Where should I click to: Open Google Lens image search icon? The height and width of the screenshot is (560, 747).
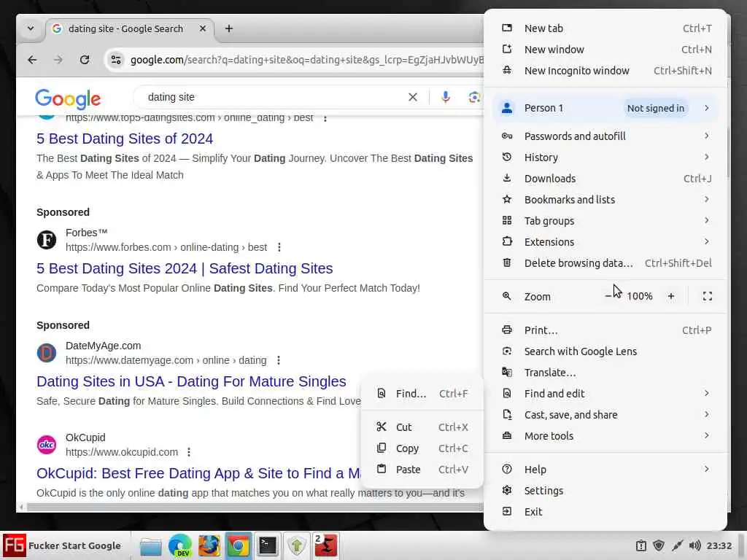pyautogui.click(x=473, y=97)
